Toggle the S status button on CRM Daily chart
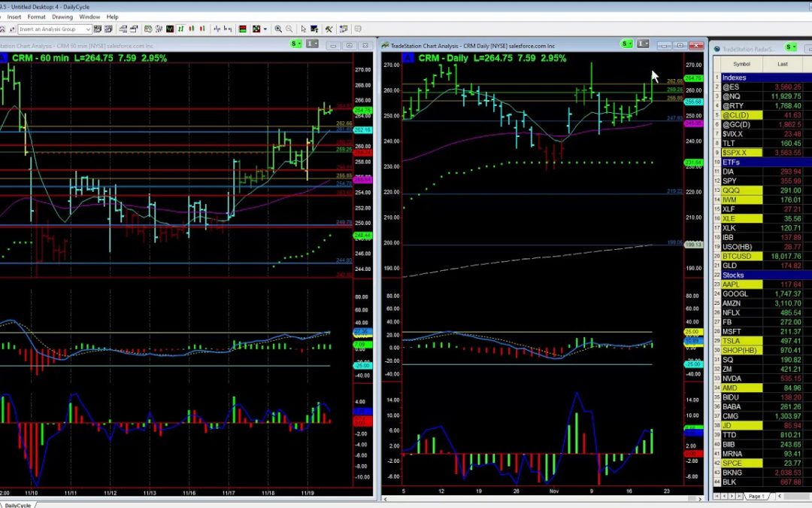812x508 pixels. click(625, 44)
